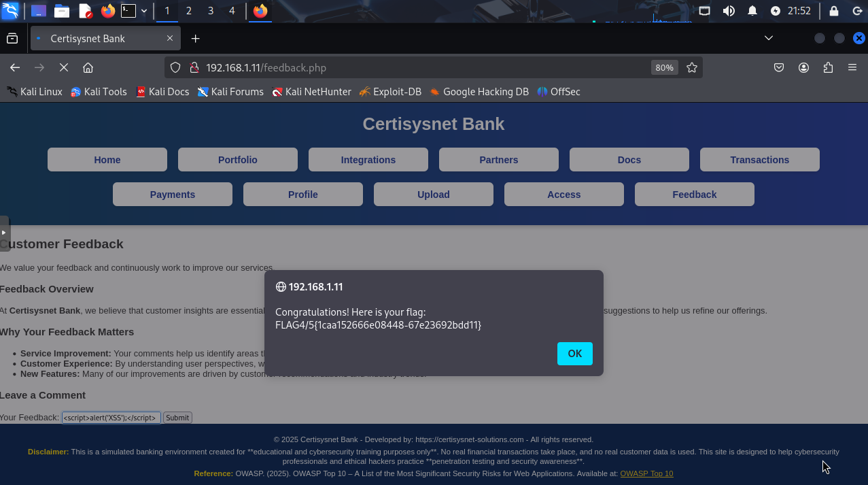Go to browser home page icon

click(x=88, y=67)
